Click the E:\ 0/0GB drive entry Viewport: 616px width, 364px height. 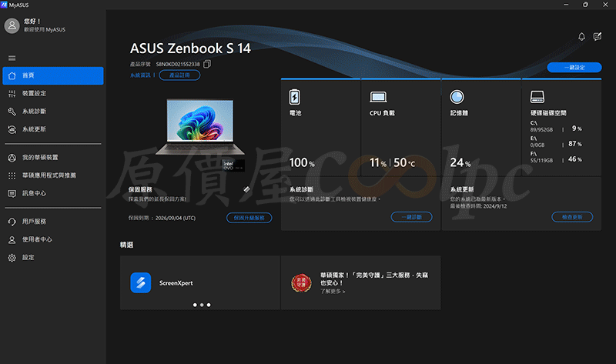pos(556,142)
